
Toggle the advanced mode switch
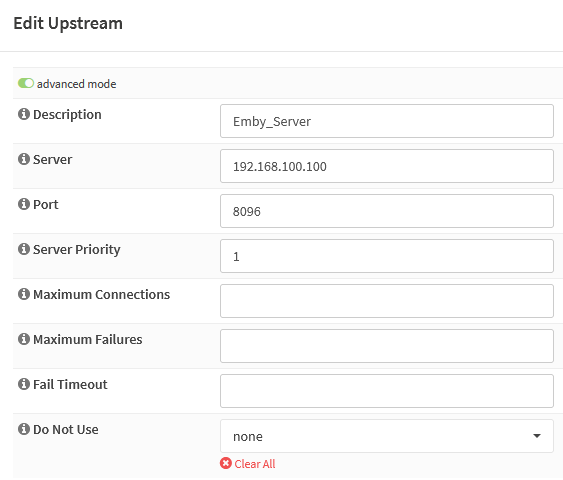26,83
